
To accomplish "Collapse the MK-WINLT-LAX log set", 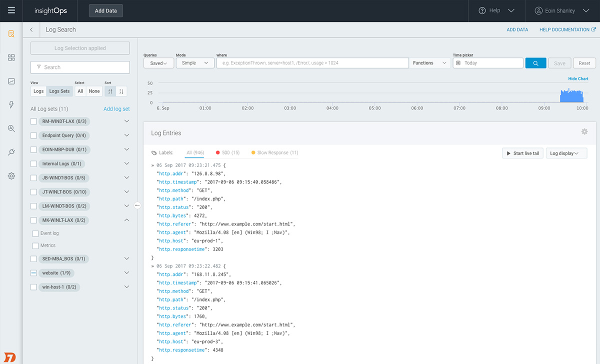I will click(126, 220).
